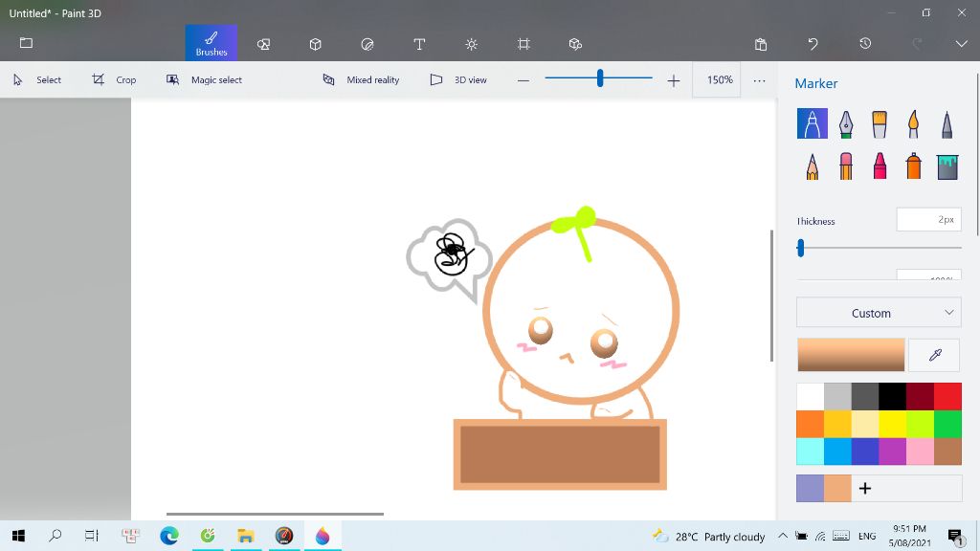Select the Marker brush
Image resolution: width=980 pixels, height=551 pixels.
tap(812, 123)
